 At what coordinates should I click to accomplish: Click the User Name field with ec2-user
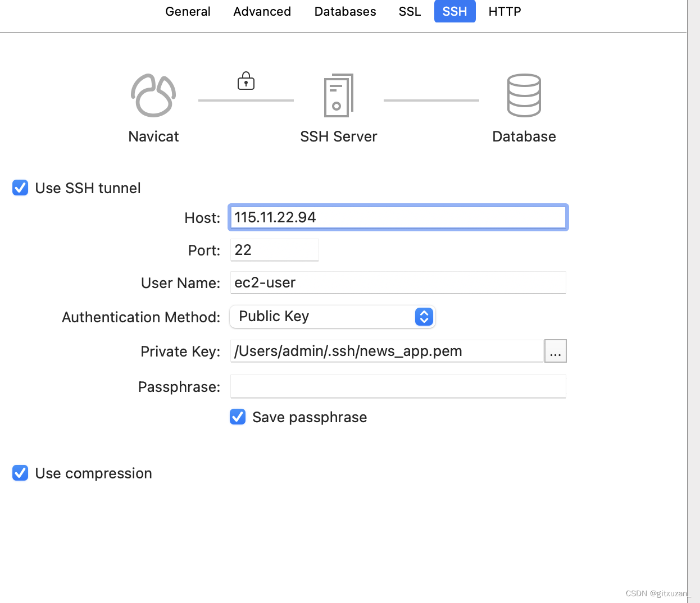(398, 282)
